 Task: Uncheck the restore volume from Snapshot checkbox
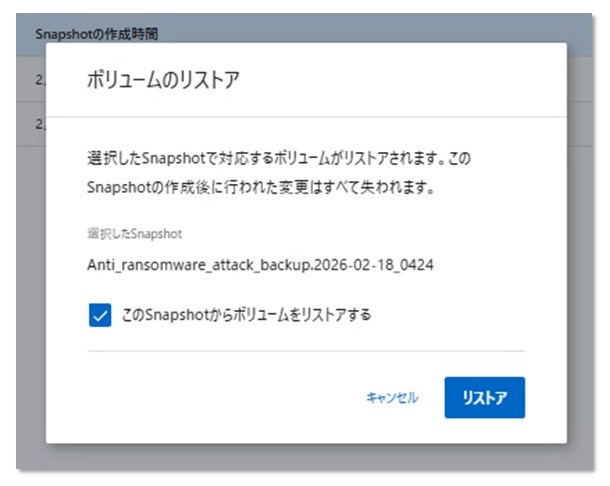coord(100,316)
